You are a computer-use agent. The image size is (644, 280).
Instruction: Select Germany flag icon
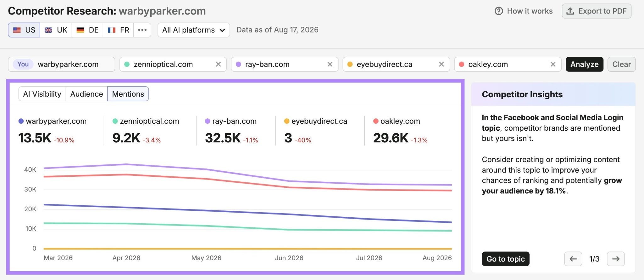click(80, 30)
